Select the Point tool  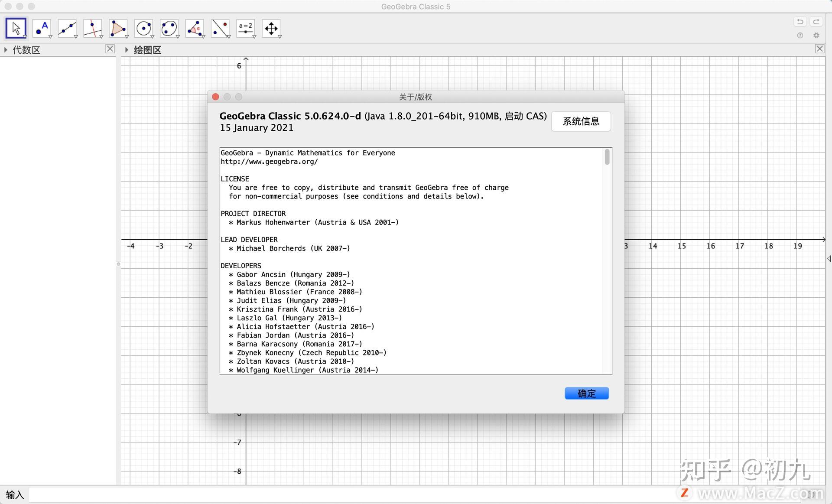(x=42, y=29)
